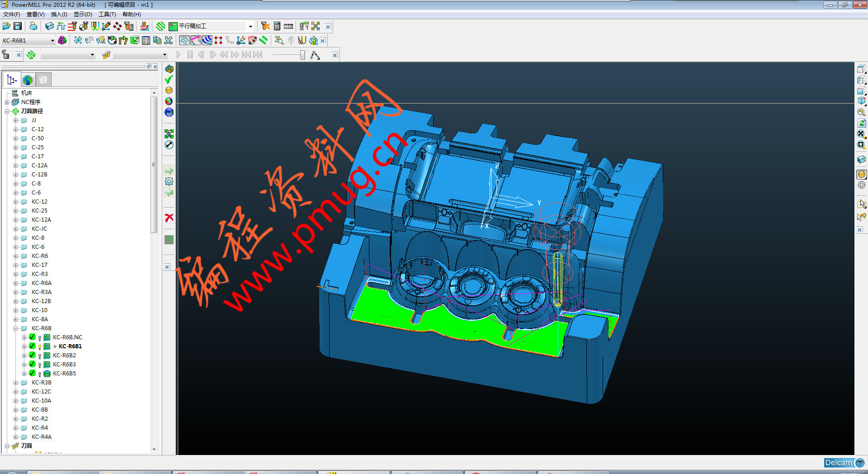Viewport: 868px width, 474px height.
Task: Open the 文件(F) menu
Action: (12, 14)
